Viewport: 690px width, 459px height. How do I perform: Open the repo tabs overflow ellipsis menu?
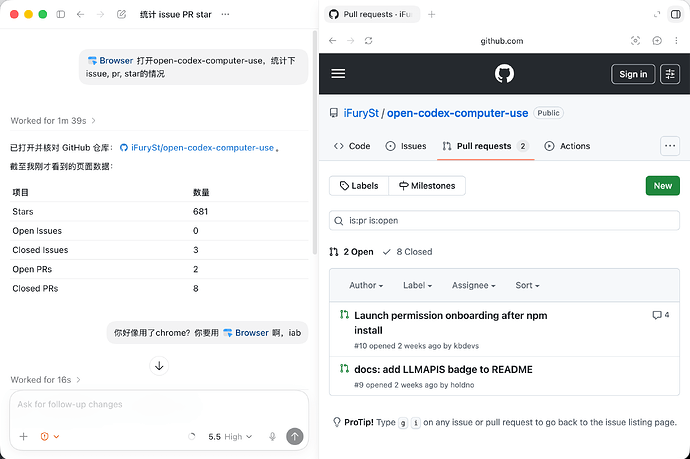click(670, 146)
